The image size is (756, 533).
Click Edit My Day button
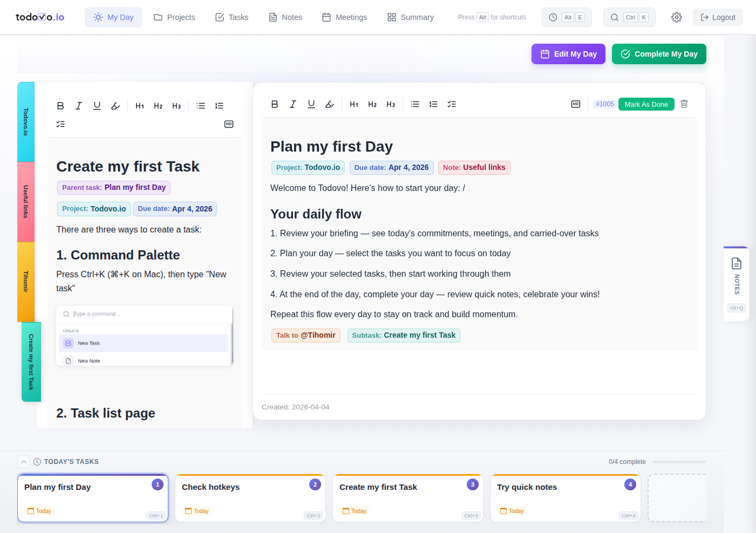point(568,54)
